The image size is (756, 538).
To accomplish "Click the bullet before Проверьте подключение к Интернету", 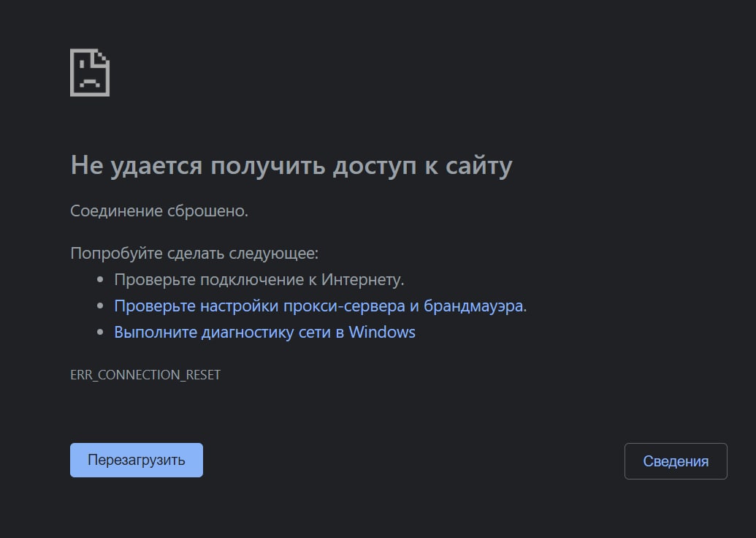I will pyautogui.click(x=101, y=279).
